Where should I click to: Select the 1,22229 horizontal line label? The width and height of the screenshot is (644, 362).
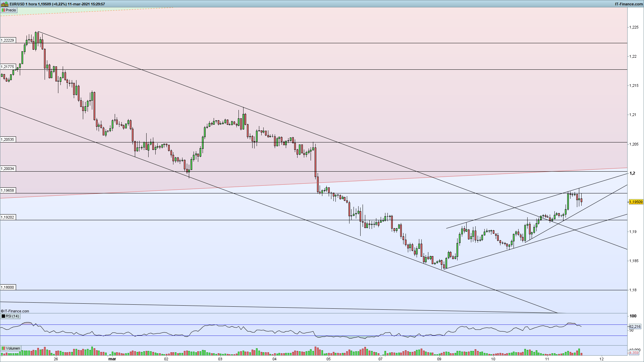[x=8, y=40]
